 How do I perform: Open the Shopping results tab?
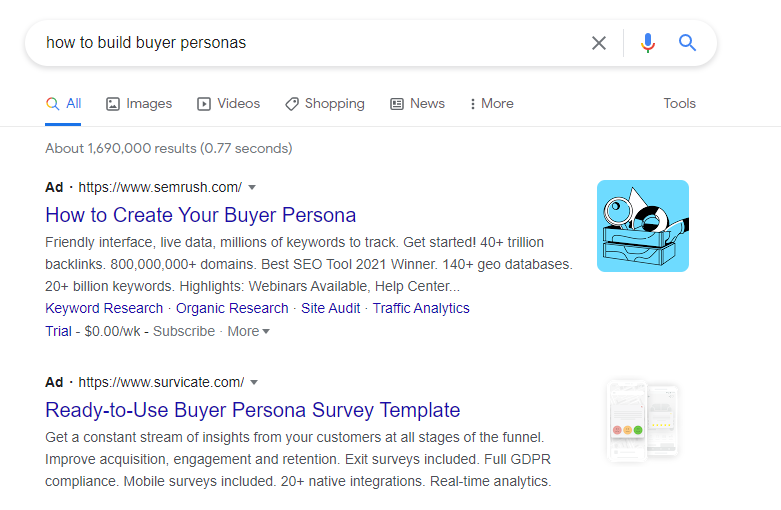pos(324,104)
